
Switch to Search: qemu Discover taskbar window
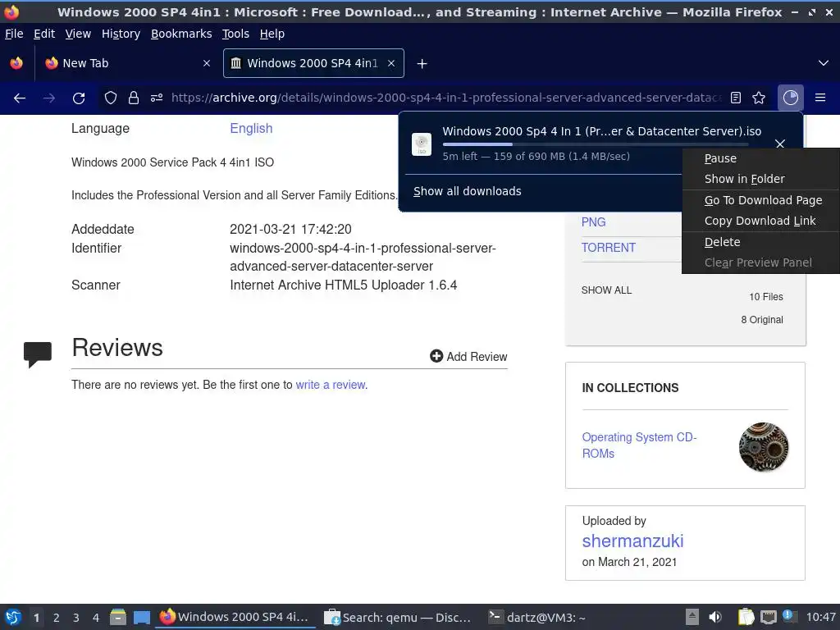click(398, 617)
